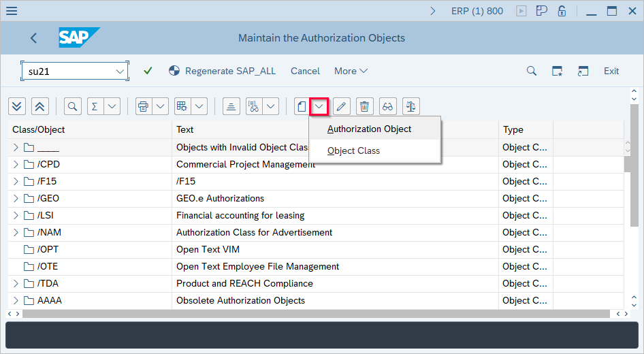
Task: Select Authorization Object menu entry
Action: click(x=375, y=129)
